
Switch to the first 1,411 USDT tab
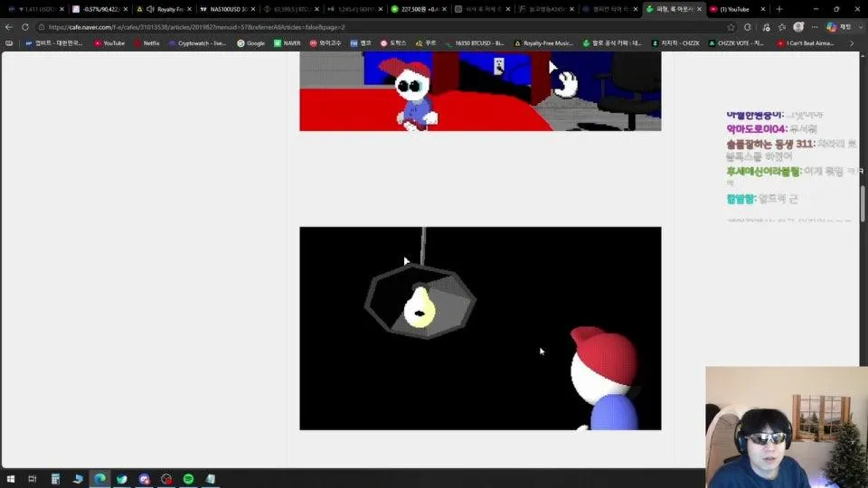[x=35, y=9]
